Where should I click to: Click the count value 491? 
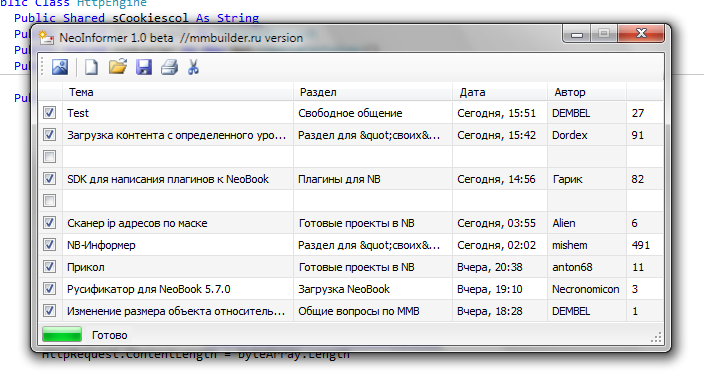pyautogui.click(x=641, y=245)
